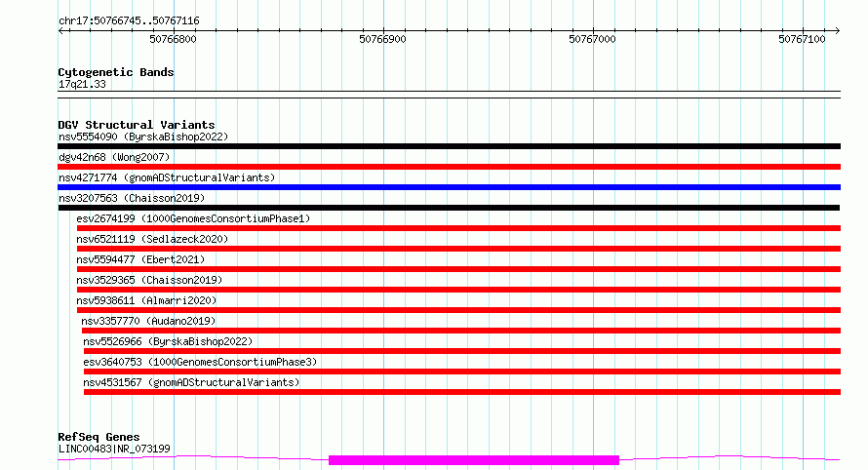The image size is (868, 470).
Task: Open the RefSeq Genes track heading
Action: [x=99, y=437]
